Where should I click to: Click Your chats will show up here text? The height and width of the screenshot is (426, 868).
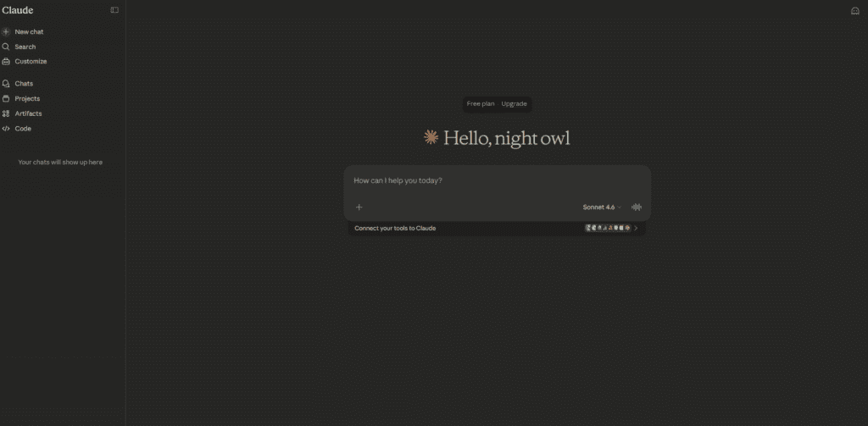click(60, 162)
